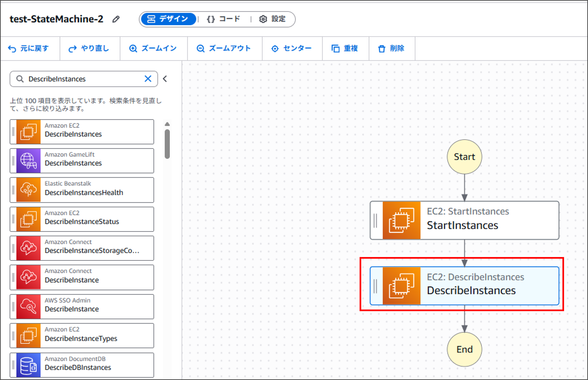
Task: Select the pencil icon to rename the state machine
Action: (116, 19)
